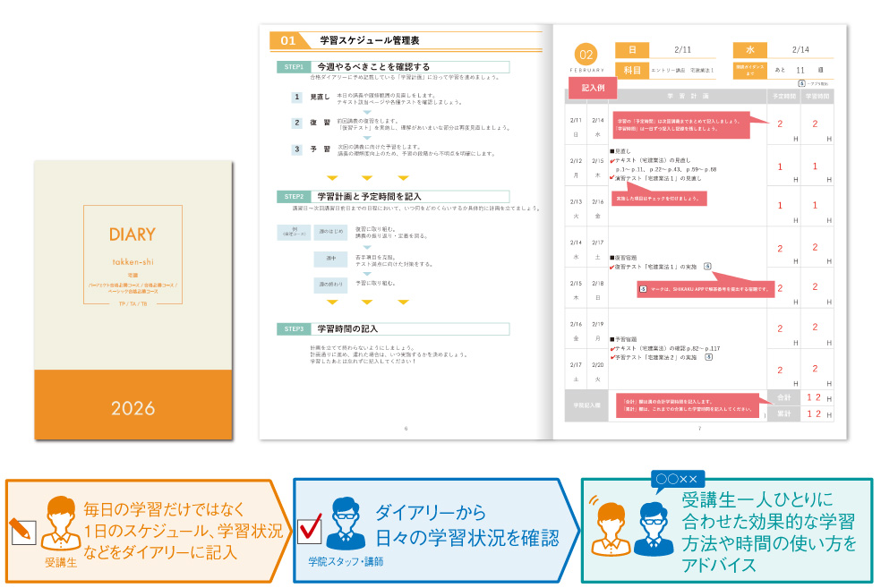Image resolution: width=881 pixels, height=588 pixels.
Task: Click the ■見直し plan entry
Action: pos(620,151)
